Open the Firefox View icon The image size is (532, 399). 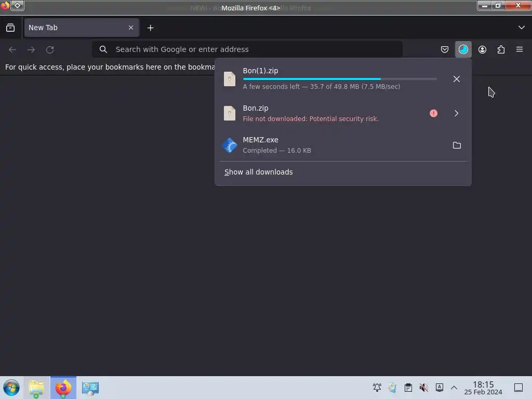click(x=10, y=28)
